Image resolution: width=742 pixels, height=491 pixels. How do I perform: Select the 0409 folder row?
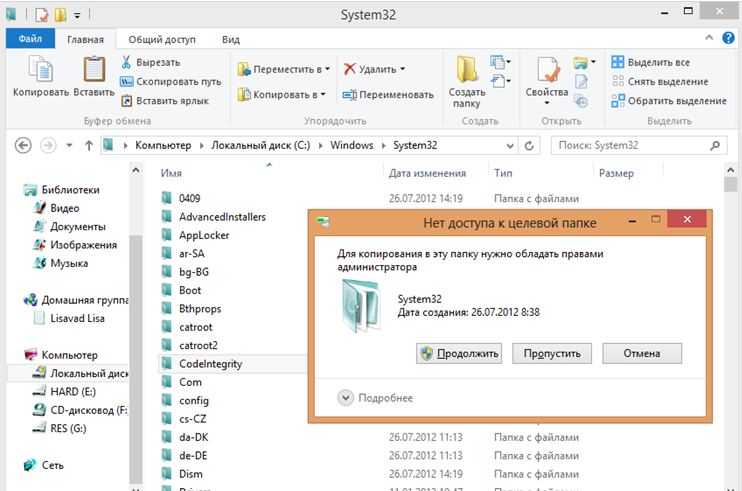tap(370, 198)
